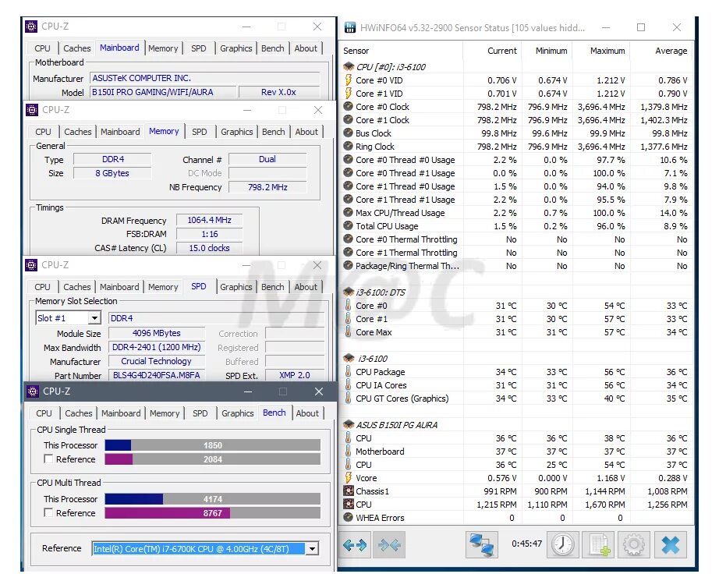
Task: Click the CPU-Z app icon in the Mainboard window title bar
Action: tap(31, 27)
